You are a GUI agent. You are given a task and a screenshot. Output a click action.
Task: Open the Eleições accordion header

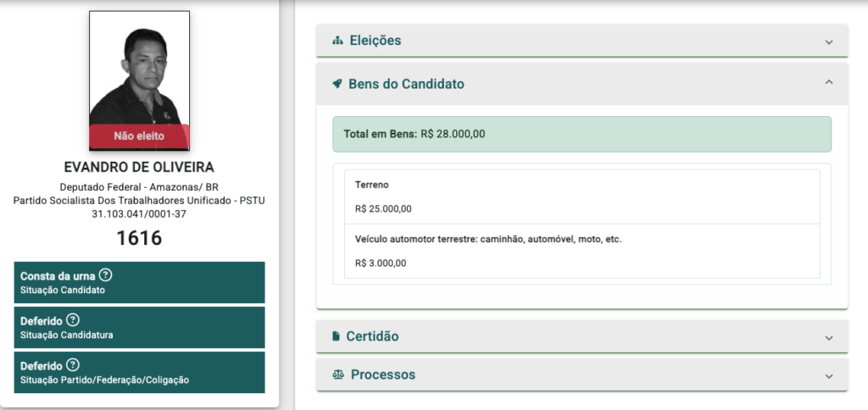pyautogui.click(x=581, y=41)
